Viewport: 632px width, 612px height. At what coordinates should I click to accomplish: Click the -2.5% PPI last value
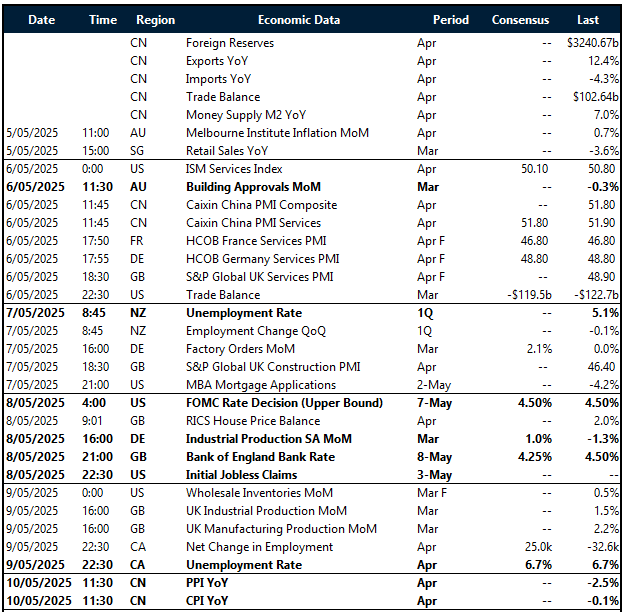pyautogui.click(x=603, y=583)
